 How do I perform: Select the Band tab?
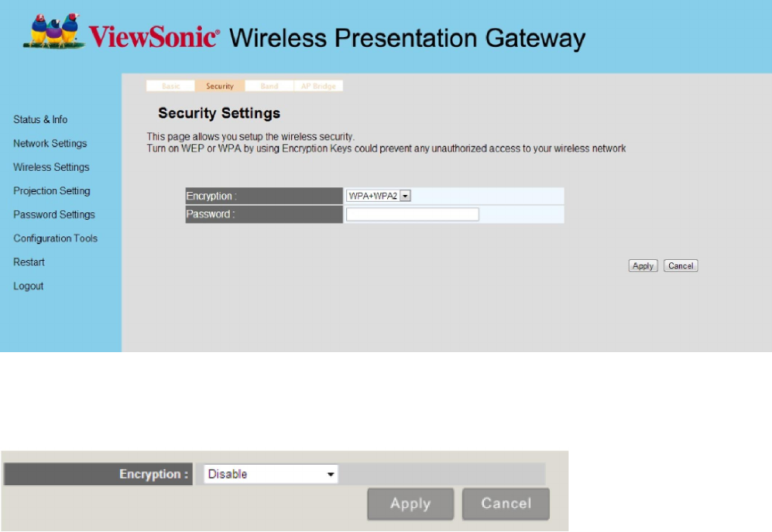coord(269,86)
